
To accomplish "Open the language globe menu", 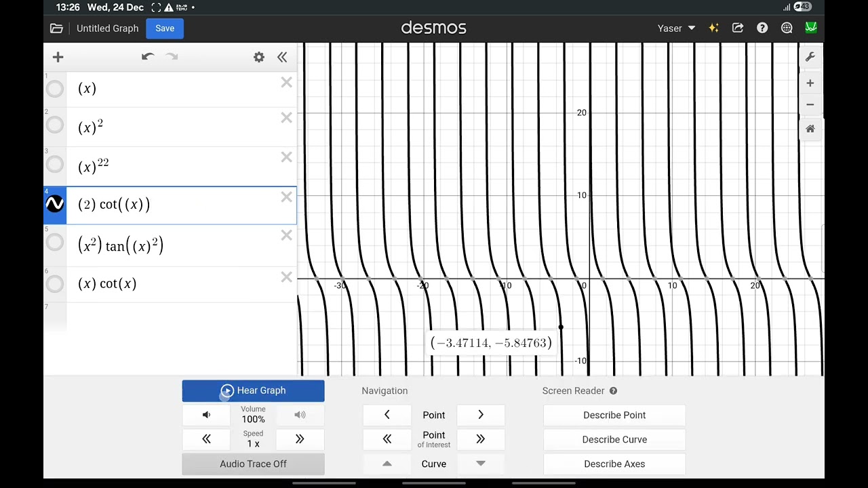I will (787, 28).
